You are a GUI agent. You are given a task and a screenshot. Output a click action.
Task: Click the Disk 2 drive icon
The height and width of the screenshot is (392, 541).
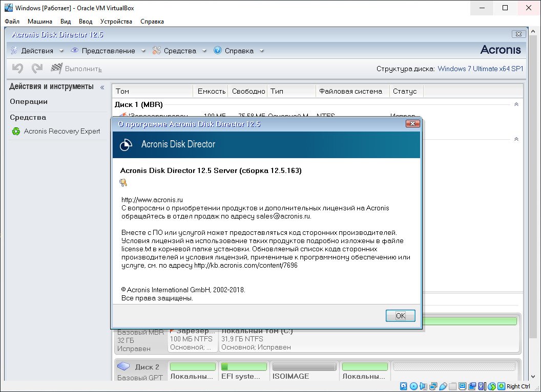pos(123,366)
